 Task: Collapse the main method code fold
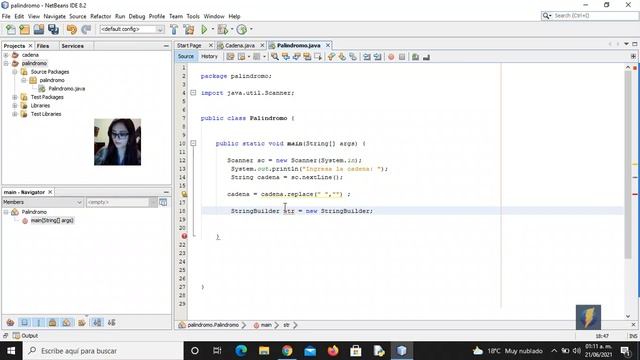coord(193,143)
